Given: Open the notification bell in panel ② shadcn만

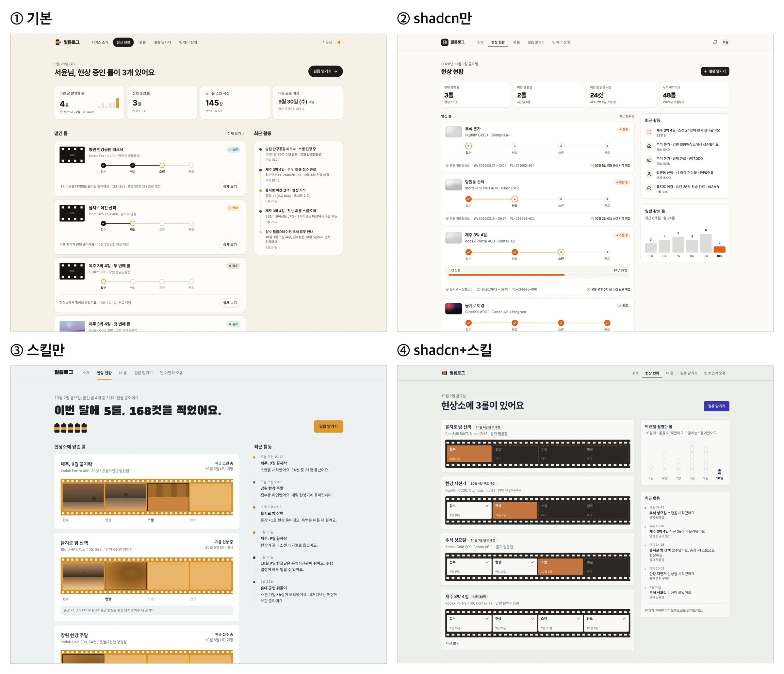Looking at the screenshot, I should pyautogui.click(x=715, y=42).
